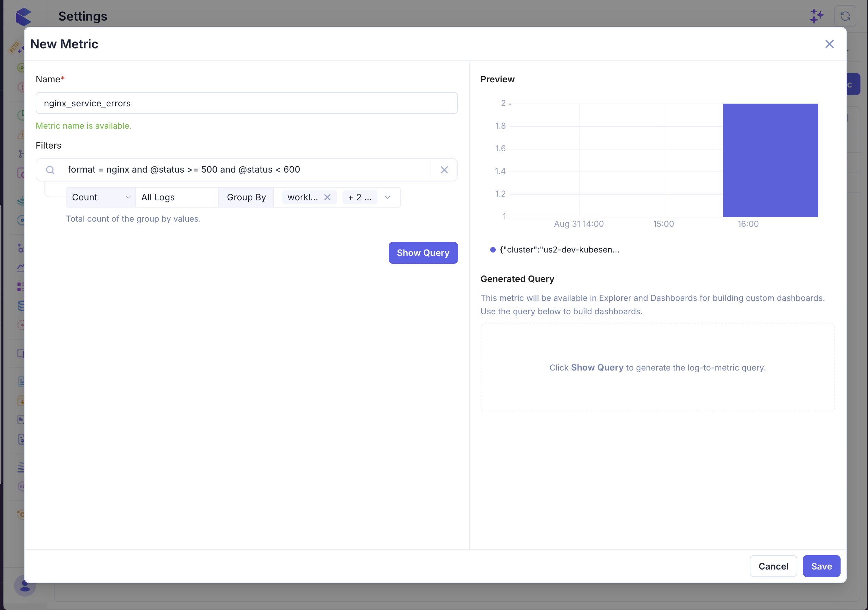Image resolution: width=868 pixels, height=610 pixels.
Task: Click the purple bar in Preview chart
Action: [770, 161]
